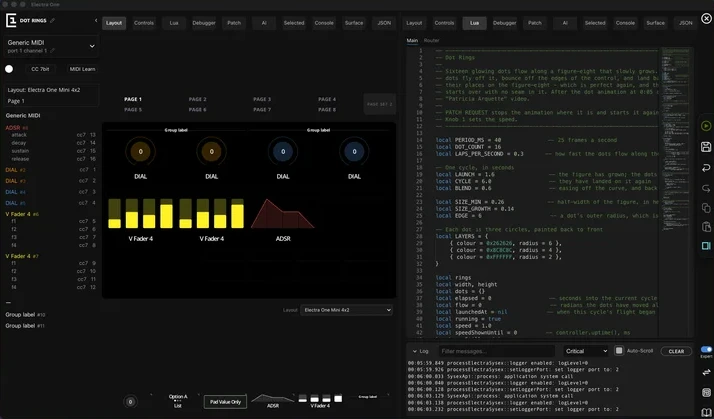714x419 pixels.
Task: Select V Fader 4 control in bottom palette
Action: click(x=320, y=401)
